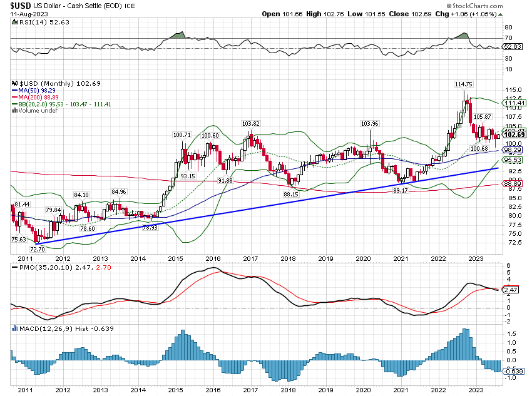Click the blue MA(50) legend line marker
This screenshot has width=532, height=396.
coord(16,91)
